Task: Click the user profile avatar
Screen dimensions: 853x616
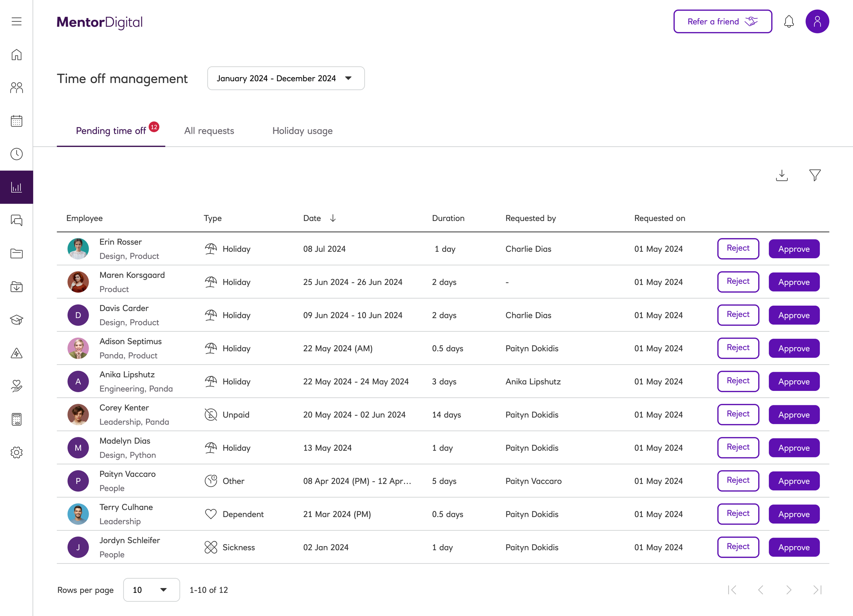Action: [817, 21]
